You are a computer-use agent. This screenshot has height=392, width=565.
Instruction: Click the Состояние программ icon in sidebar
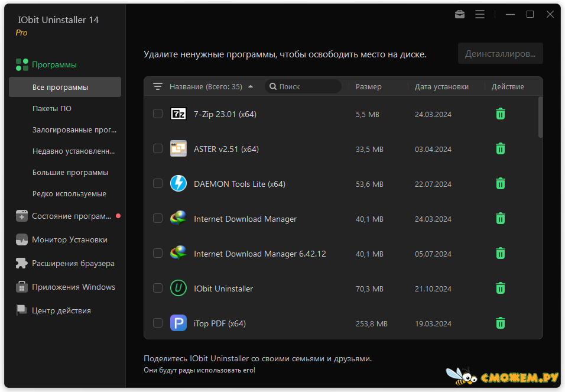(22, 216)
